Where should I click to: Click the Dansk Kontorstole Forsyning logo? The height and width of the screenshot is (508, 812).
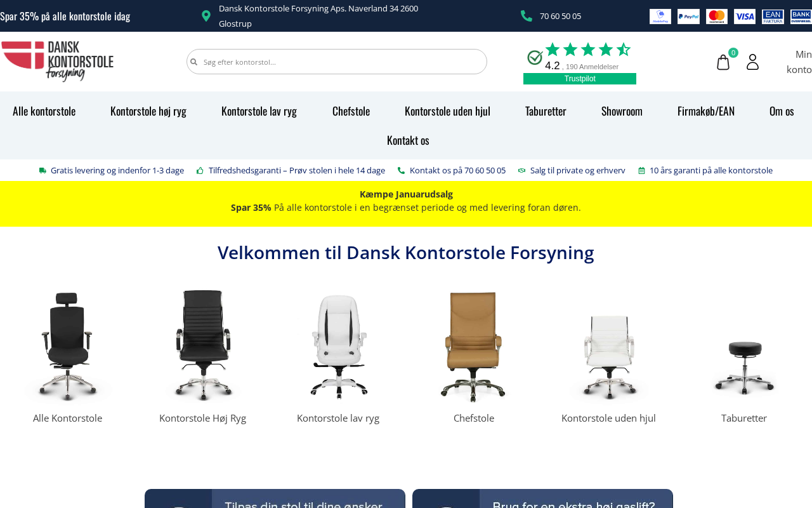pos(57,62)
